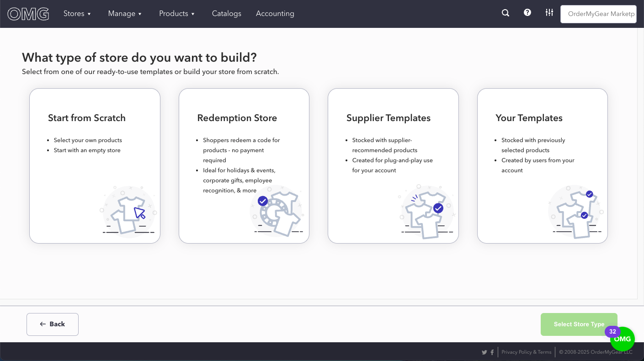
Task: Open the settings sliders icon
Action: coord(549,13)
